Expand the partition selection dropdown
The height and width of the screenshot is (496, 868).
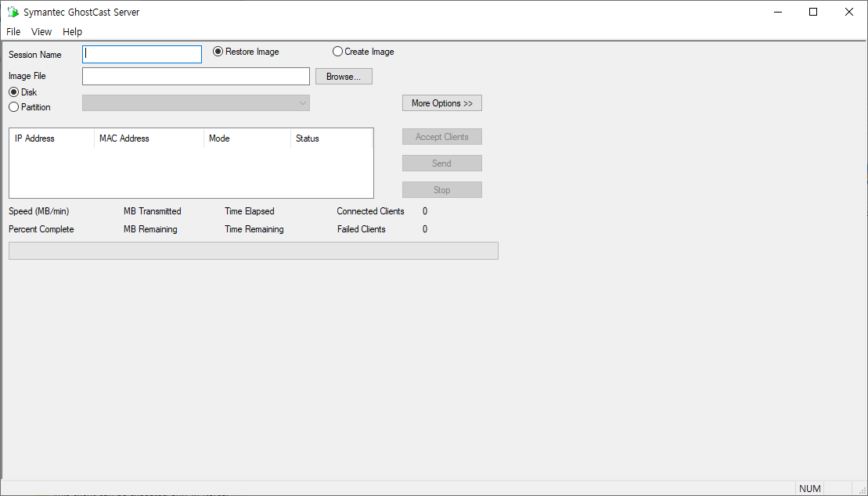(196, 103)
